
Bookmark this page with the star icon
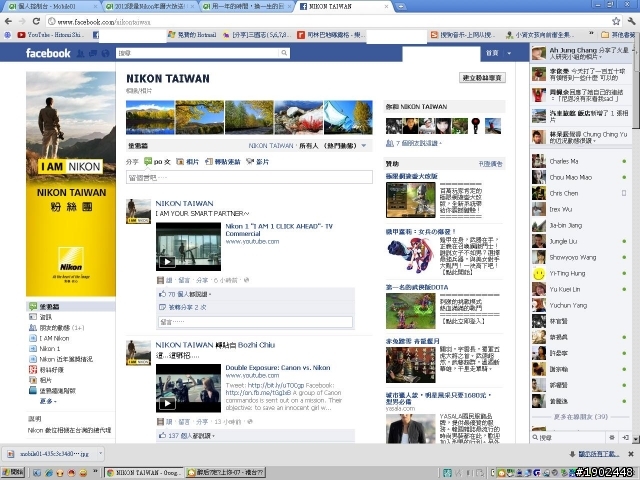pyautogui.click(x=616, y=21)
